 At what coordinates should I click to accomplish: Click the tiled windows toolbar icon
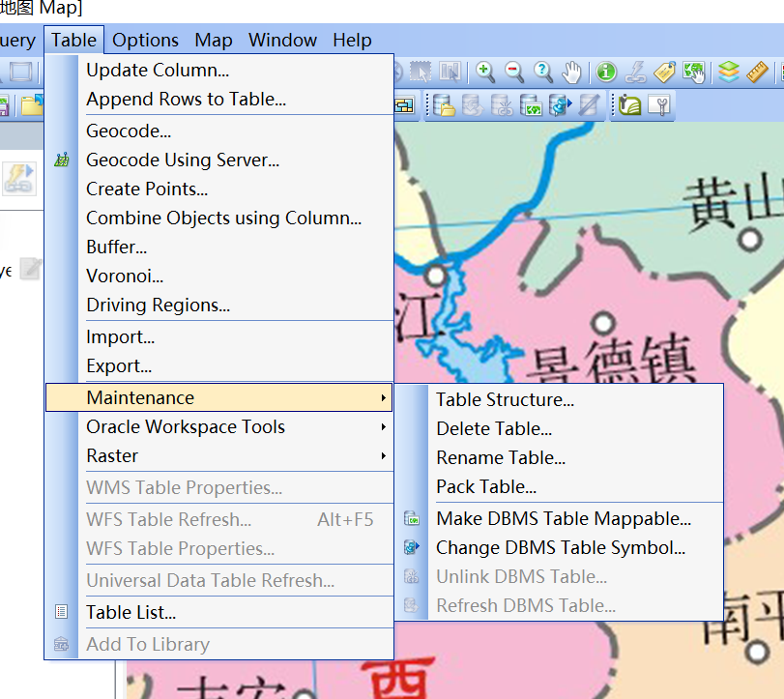click(x=404, y=105)
